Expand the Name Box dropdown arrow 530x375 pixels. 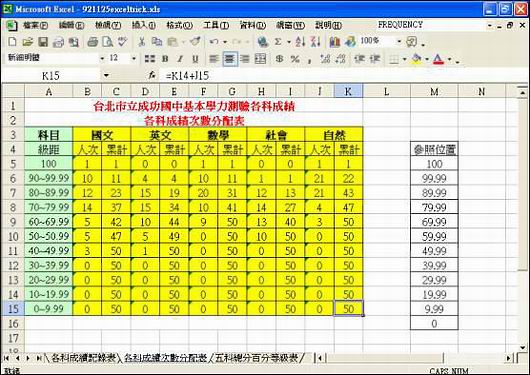click(106, 75)
